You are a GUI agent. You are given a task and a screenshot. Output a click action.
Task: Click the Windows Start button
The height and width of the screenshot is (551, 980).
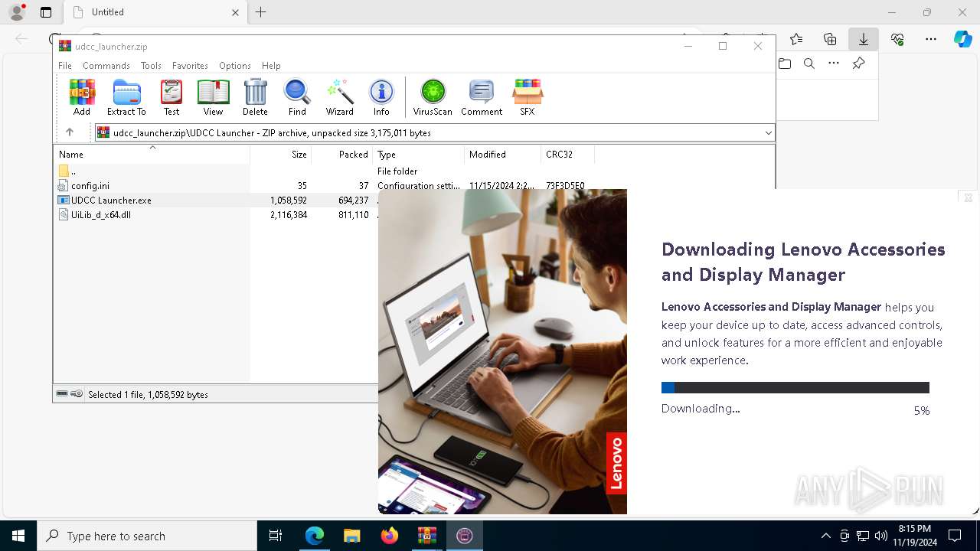[18, 536]
